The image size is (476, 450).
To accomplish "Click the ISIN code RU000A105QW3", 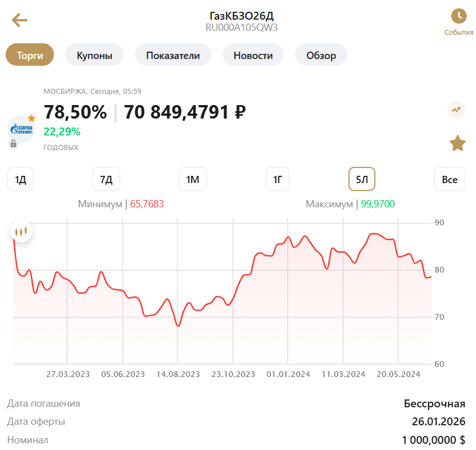I will (242, 28).
